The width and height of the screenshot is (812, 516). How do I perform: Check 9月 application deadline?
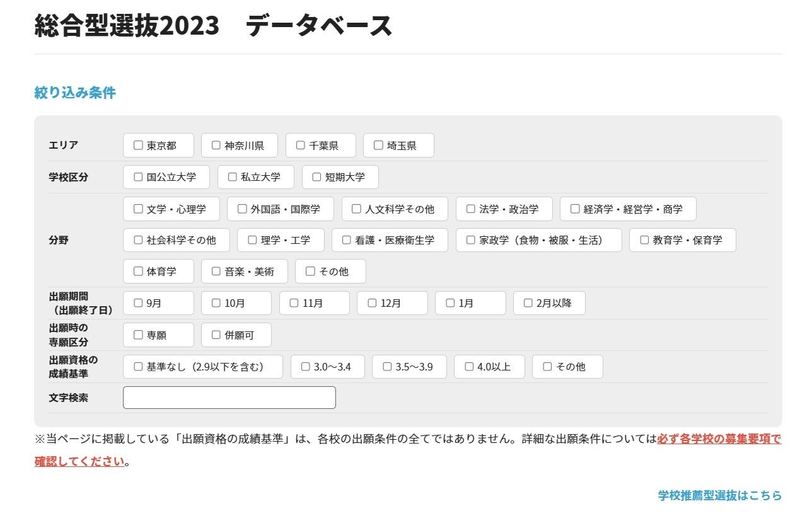tap(138, 303)
